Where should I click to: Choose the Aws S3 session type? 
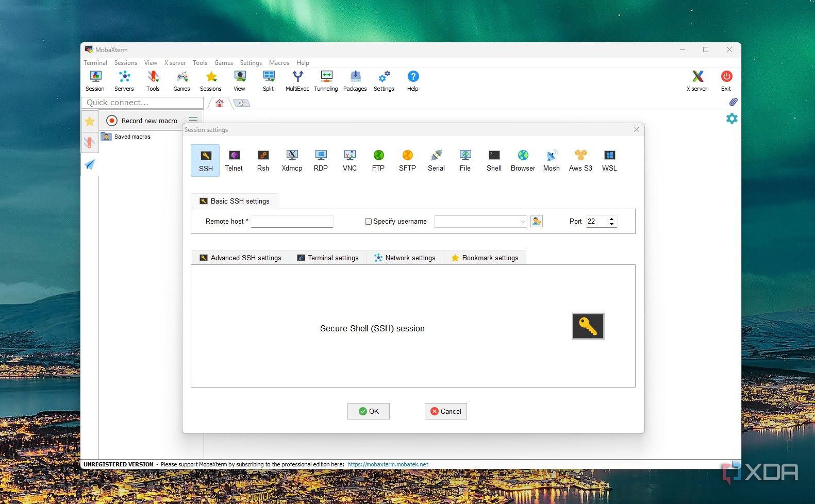(x=580, y=161)
